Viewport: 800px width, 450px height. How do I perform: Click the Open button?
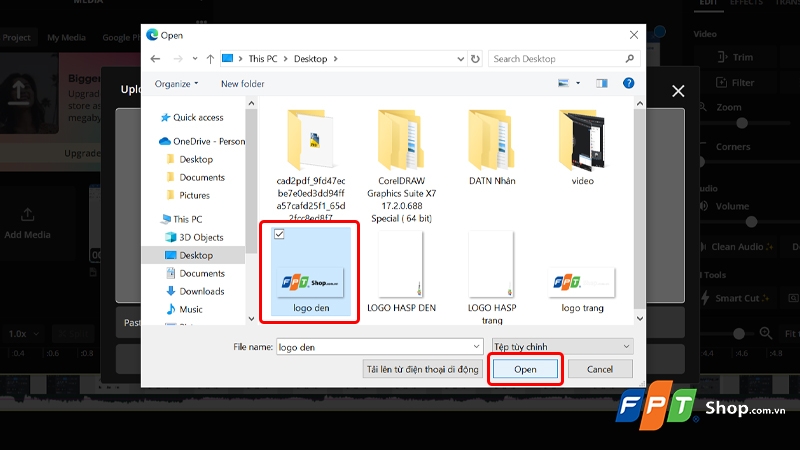(x=525, y=369)
